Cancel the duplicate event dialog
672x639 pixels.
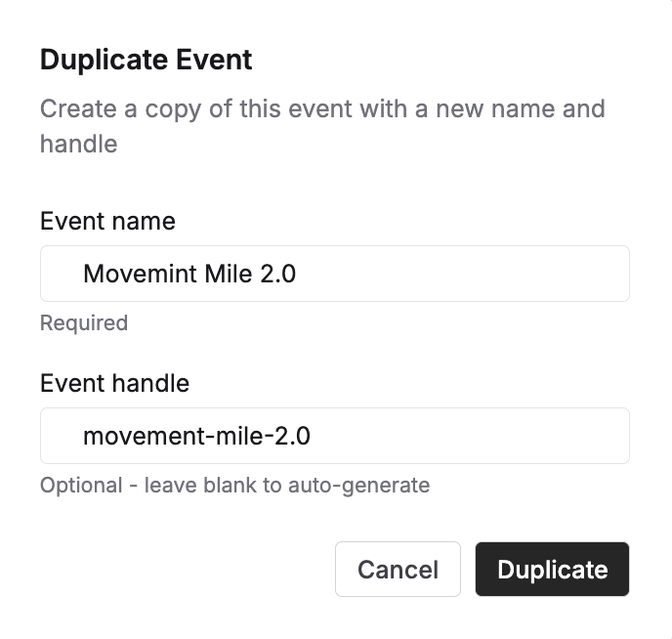point(398,570)
